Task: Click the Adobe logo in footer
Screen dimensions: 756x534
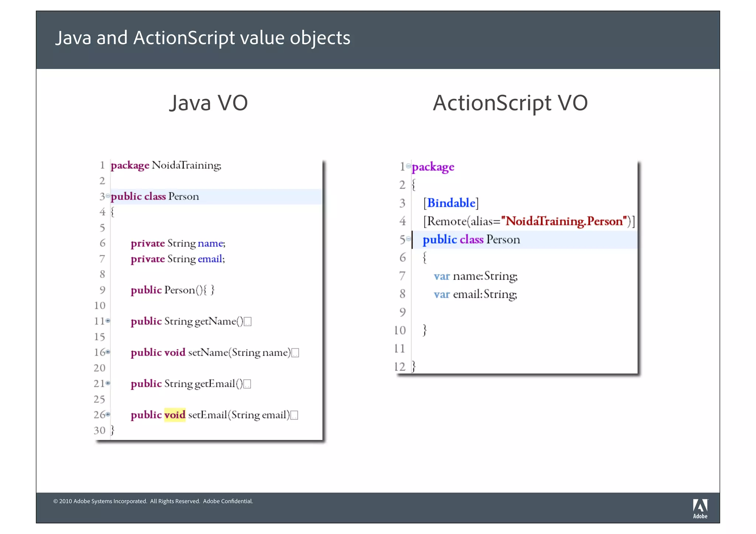Action: [700, 508]
